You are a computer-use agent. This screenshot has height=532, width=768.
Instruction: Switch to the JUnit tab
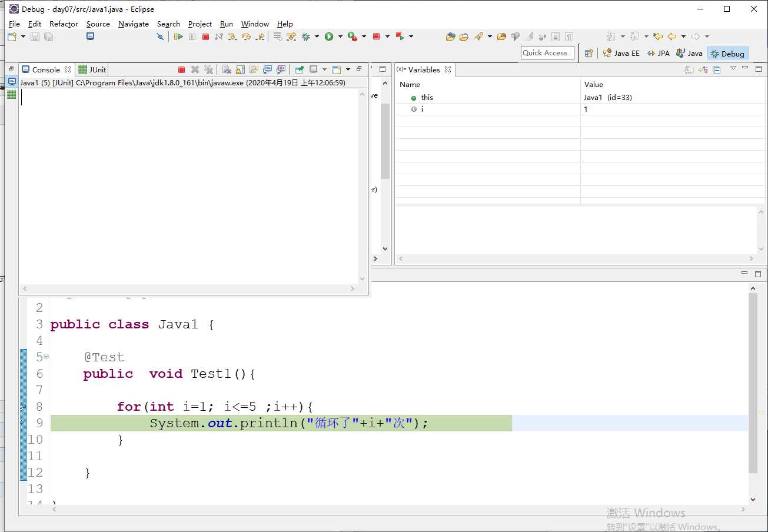pyautogui.click(x=92, y=69)
